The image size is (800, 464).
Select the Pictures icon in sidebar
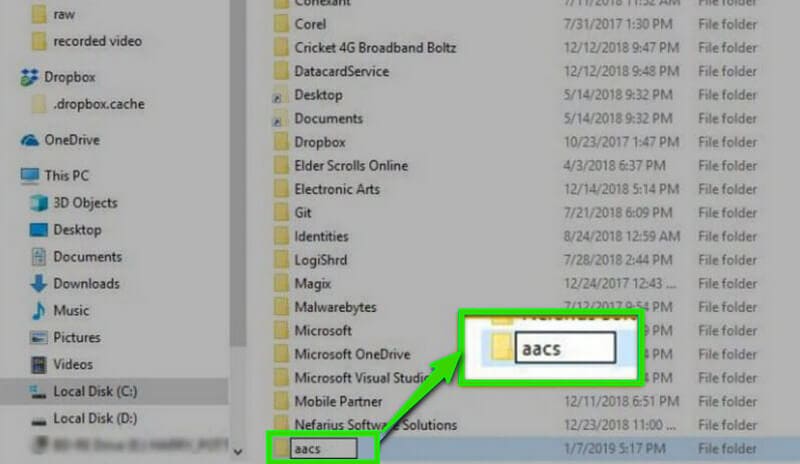39,337
